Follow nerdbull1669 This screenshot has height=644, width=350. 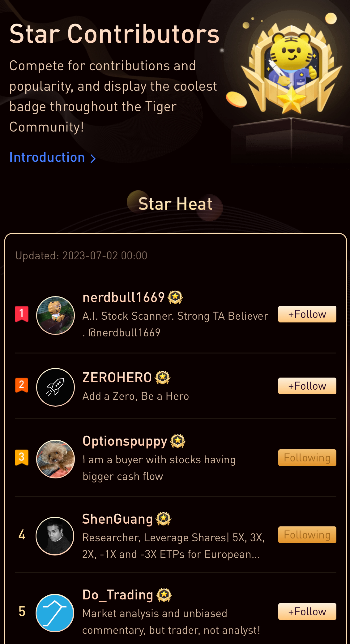[x=307, y=314]
